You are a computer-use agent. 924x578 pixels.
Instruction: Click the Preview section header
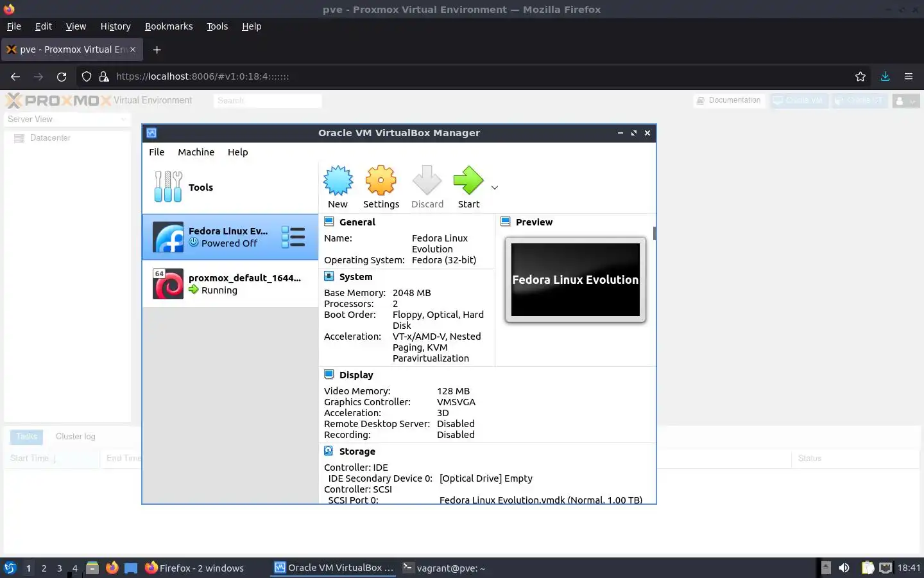coord(534,222)
